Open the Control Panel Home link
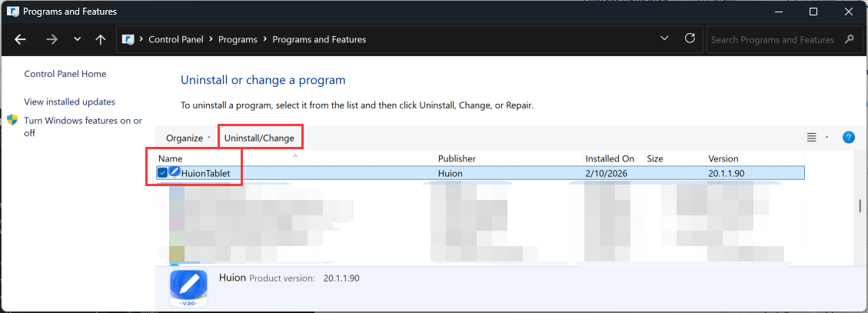 click(65, 74)
